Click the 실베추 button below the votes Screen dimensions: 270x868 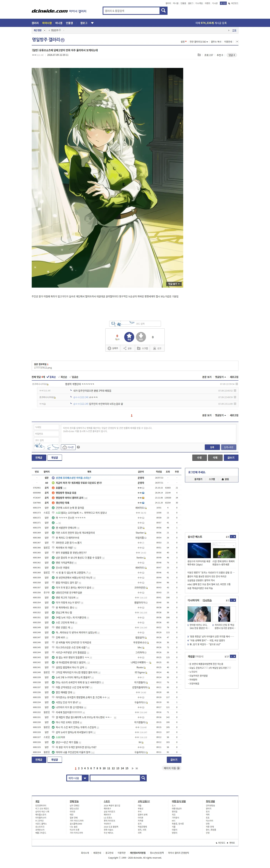[113, 348]
